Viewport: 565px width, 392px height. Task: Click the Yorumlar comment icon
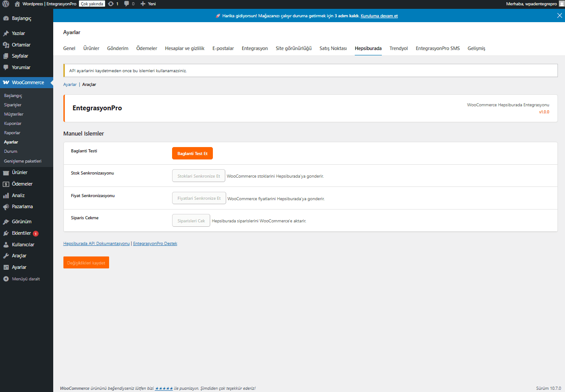pos(6,68)
